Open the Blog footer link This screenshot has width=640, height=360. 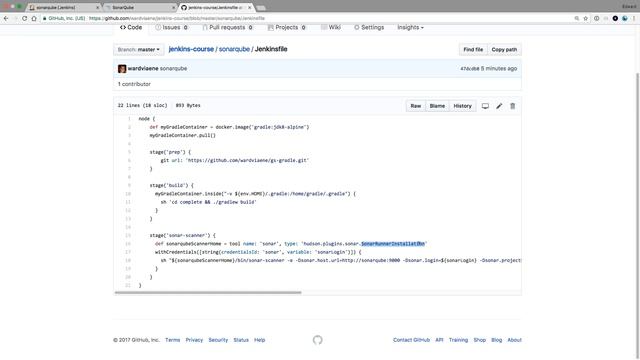(x=497, y=340)
